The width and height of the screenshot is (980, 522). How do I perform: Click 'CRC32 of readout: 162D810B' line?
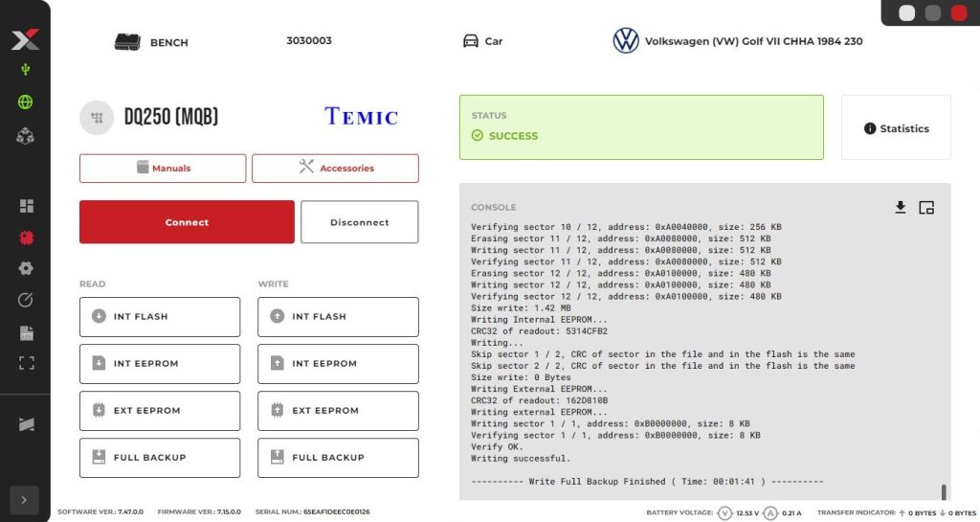pos(539,400)
